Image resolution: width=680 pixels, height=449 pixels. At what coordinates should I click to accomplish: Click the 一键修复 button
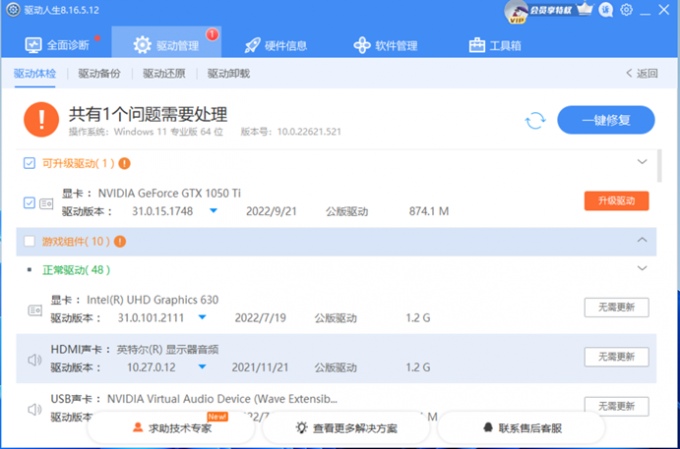[x=606, y=120]
